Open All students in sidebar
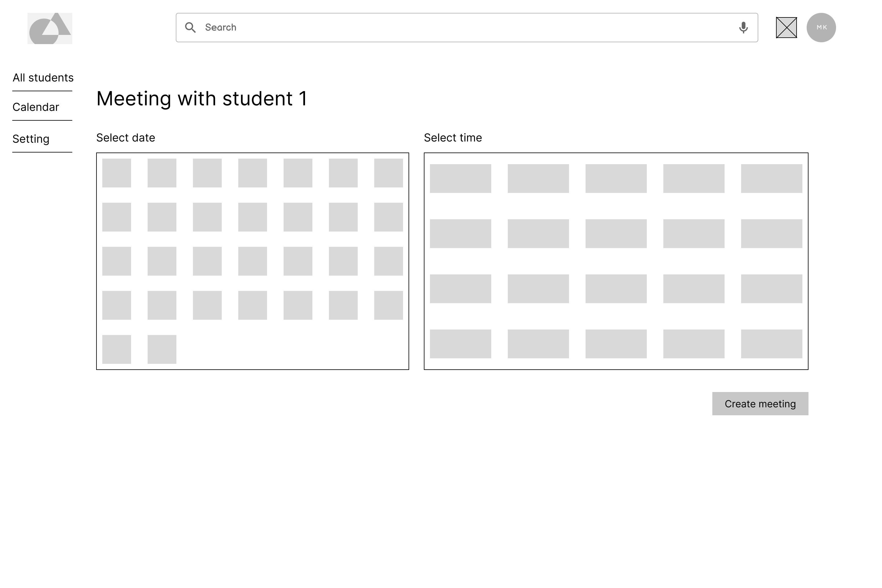This screenshot has height=588, width=882. coord(43,77)
